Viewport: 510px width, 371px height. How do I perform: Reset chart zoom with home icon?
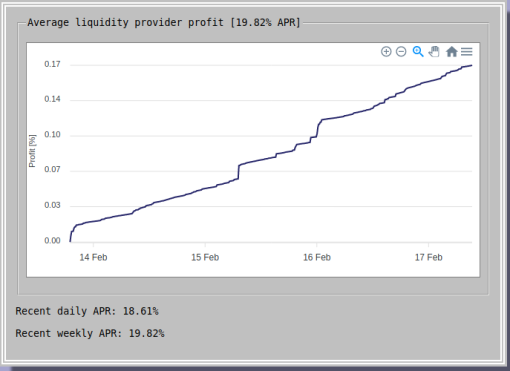tap(452, 52)
